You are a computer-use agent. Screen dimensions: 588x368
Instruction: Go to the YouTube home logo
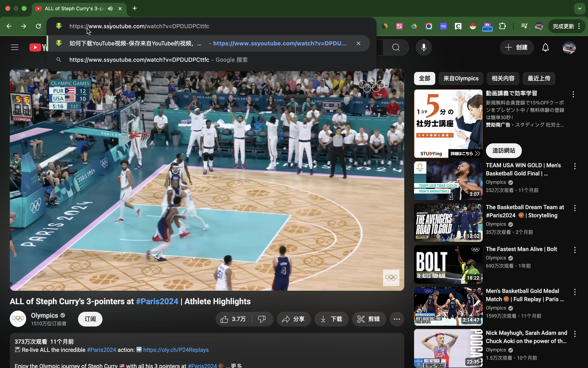(38, 47)
